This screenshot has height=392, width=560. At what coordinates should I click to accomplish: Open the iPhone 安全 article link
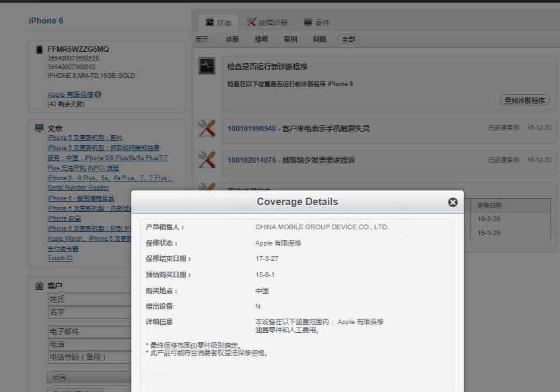click(x=65, y=219)
